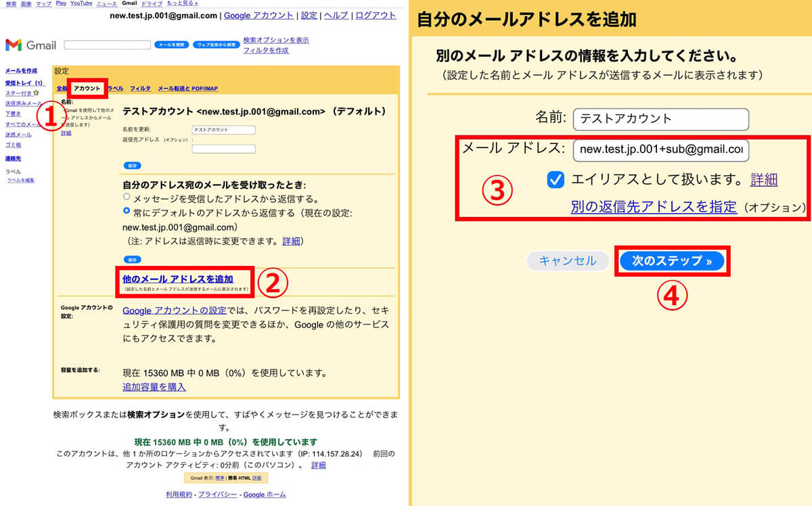
Task: Click the ログアウト link
Action: [376, 15]
